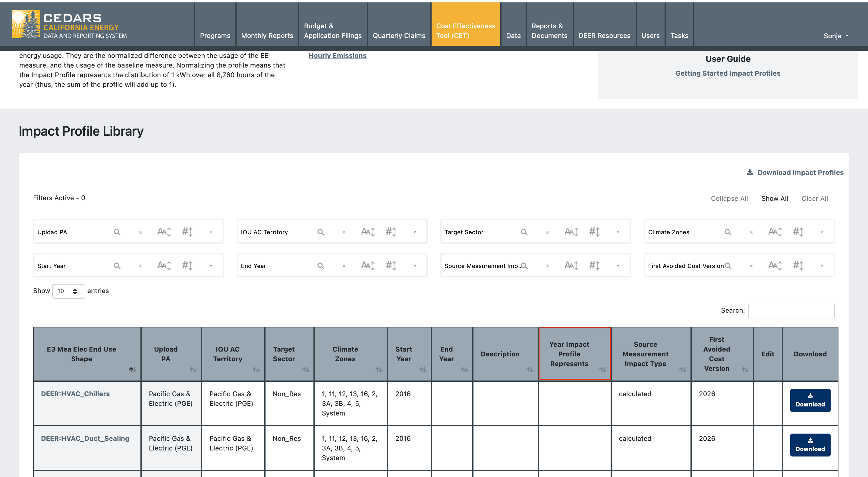Click Download Impact Profiles link

[x=795, y=172]
